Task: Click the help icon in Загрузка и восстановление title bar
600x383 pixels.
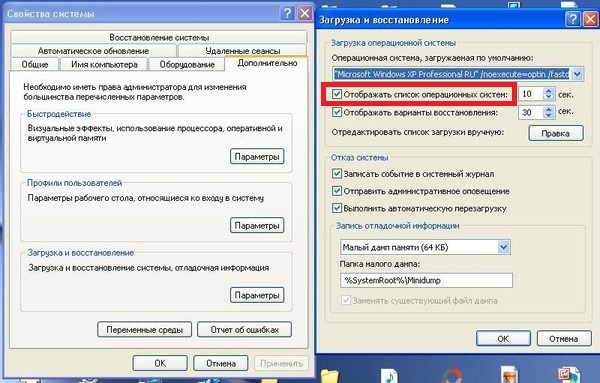Action: tap(573, 19)
